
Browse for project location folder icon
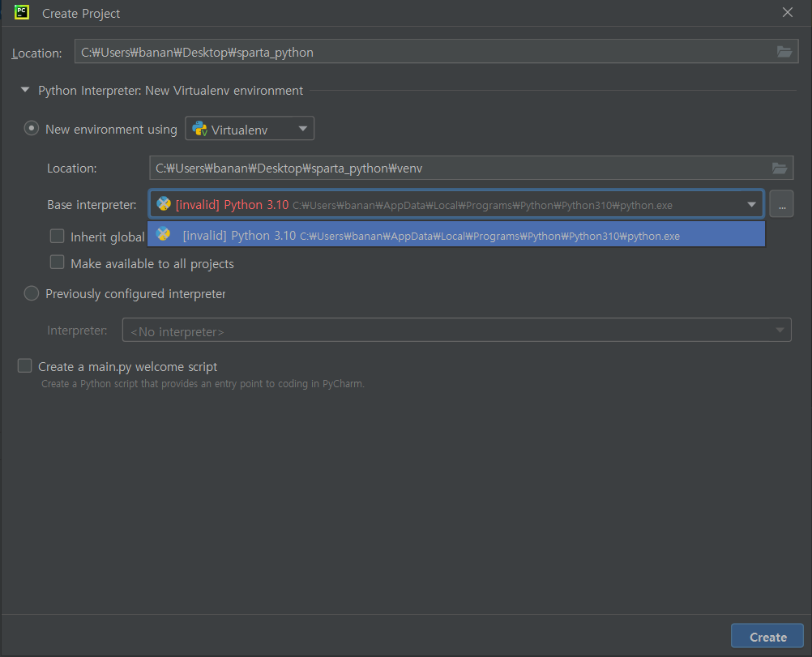pyautogui.click(x=784, y=52)
